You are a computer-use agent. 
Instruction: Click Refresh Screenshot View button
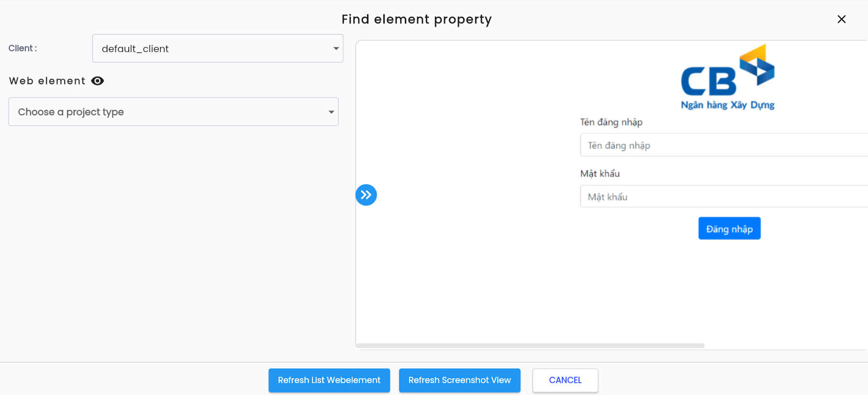[460, 380]
